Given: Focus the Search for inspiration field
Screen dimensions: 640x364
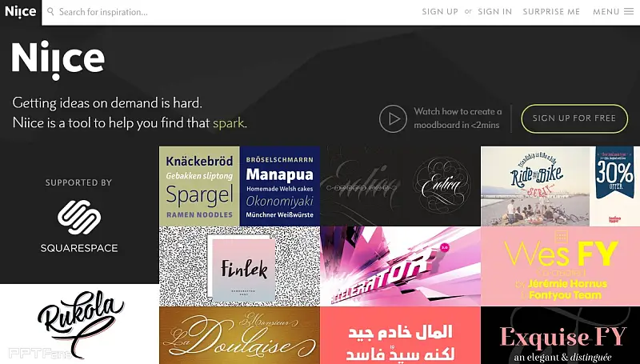Looking at the screenshot, I should click(229, 12).
